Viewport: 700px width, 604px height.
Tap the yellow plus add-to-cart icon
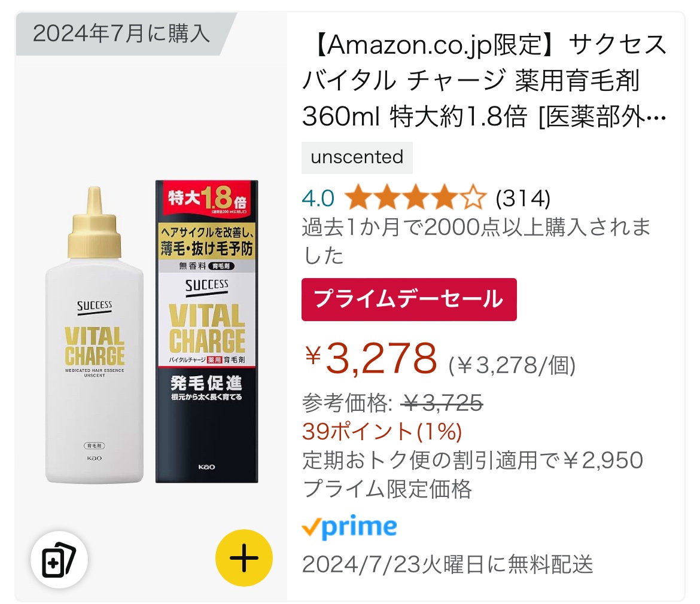click(244, 557)
